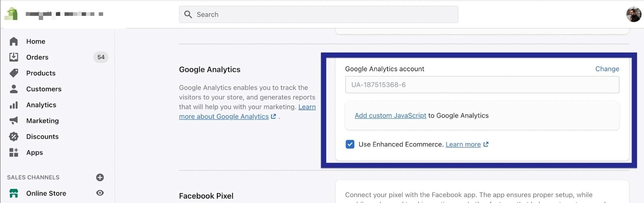Click the Google Analytics account ID field
Image resolution: width=644 pixels, height=203 pixels.
pyautogui.click(x=482, y=85)
